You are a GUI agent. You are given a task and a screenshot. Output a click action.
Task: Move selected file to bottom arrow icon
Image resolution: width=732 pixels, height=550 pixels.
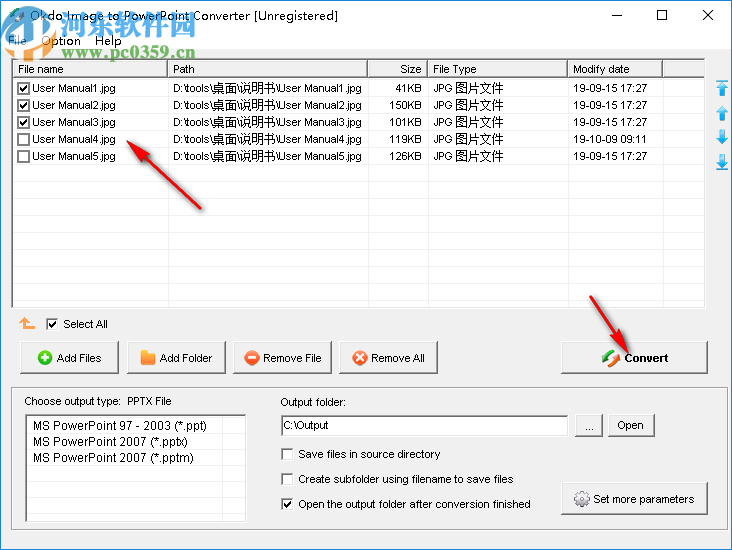(722, 162)
